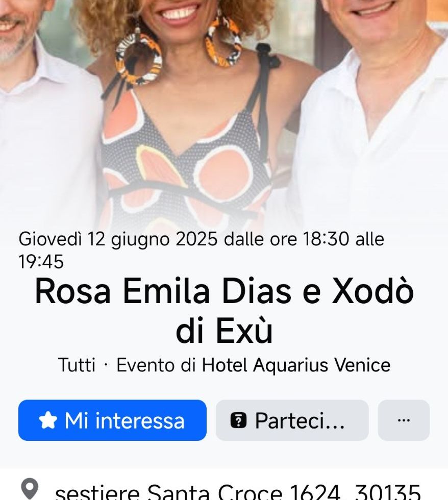Tap the location pin icon

pos(30,489)
